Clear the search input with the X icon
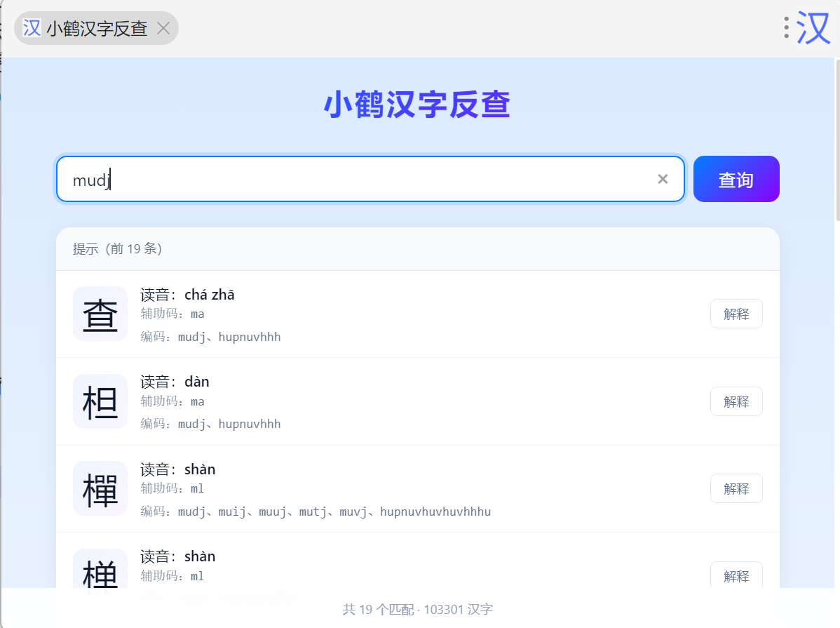This screenshot has width=840, height=628. 663,179
